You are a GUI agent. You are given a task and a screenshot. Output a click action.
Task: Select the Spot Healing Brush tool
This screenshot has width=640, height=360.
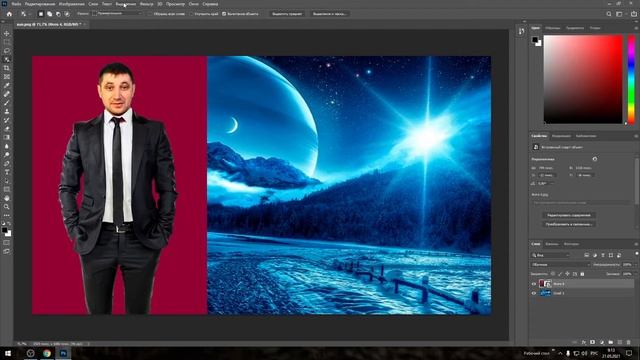coord(7,94)
